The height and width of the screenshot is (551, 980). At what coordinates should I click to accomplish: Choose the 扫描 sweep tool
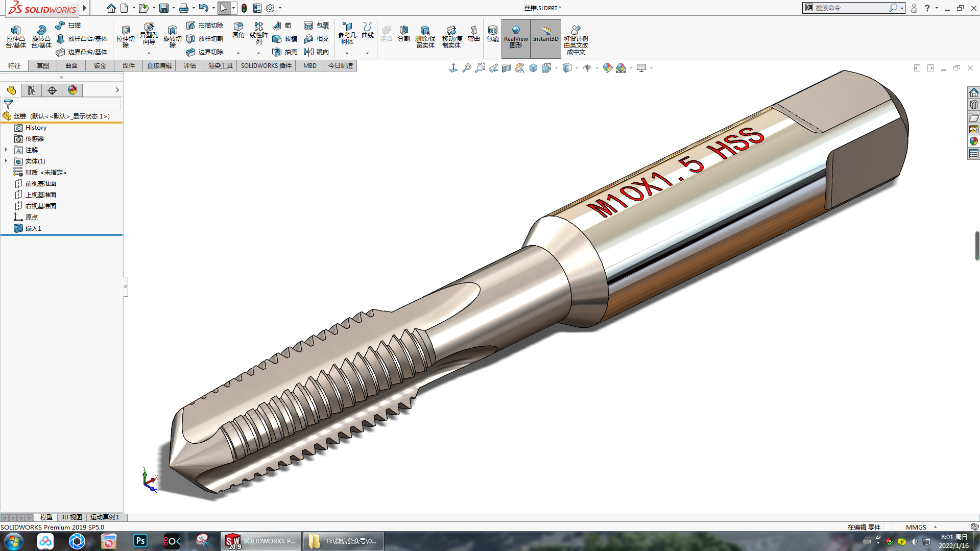pyautogui.click(x=68, y=25)
